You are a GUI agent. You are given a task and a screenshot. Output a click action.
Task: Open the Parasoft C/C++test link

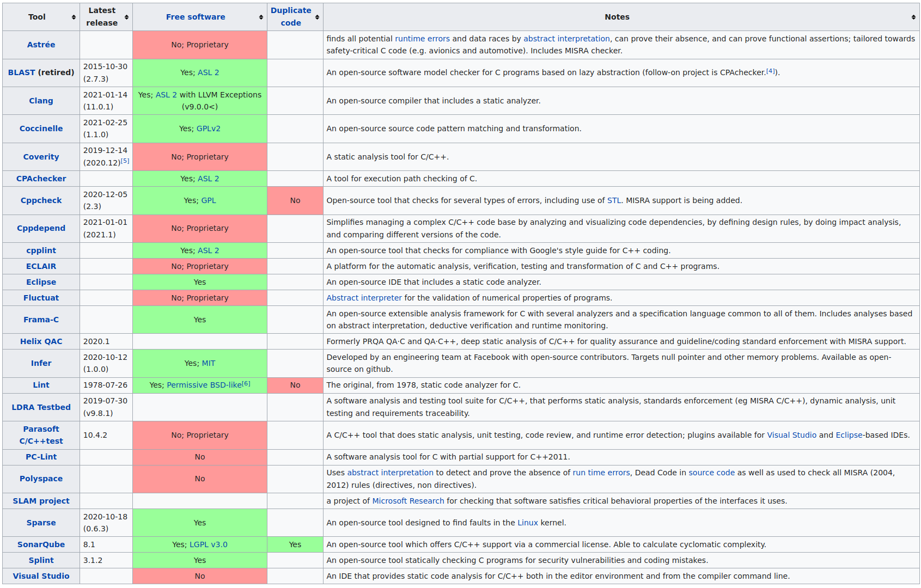(x=41, y=435)
